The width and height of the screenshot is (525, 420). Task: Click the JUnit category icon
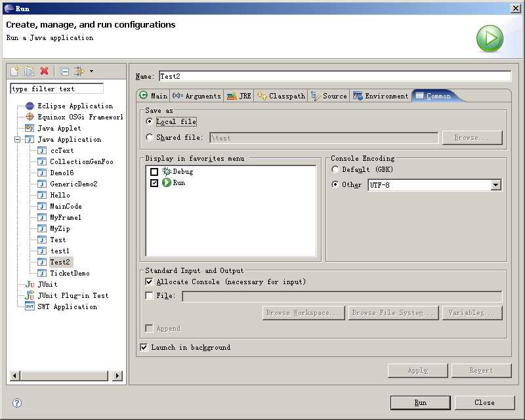click(x=30, y=284)
